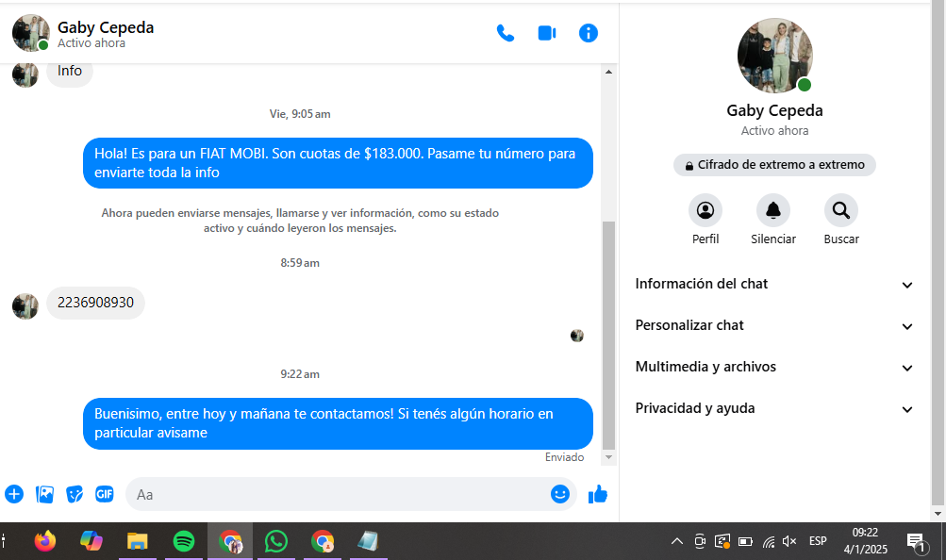The image size is (946, 560).
Task: Open Spotify from the taskbar
Action: coord(184,541)
